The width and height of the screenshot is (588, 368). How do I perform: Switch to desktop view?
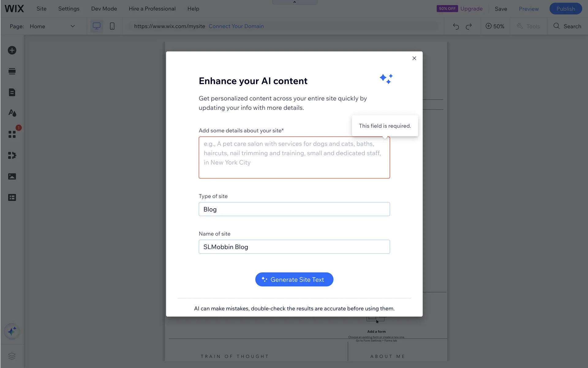coord(96,26)
